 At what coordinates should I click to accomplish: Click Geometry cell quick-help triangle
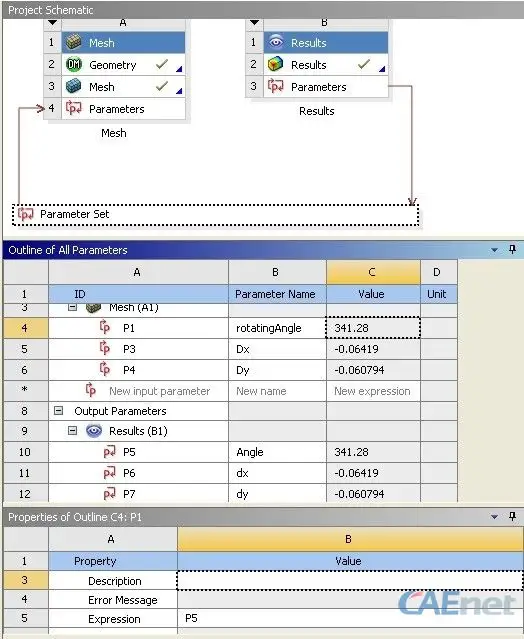(x=179, y=69)
